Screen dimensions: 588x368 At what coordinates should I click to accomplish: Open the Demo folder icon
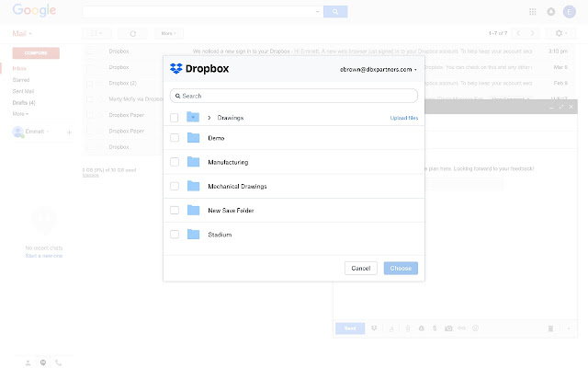[193, 138]
